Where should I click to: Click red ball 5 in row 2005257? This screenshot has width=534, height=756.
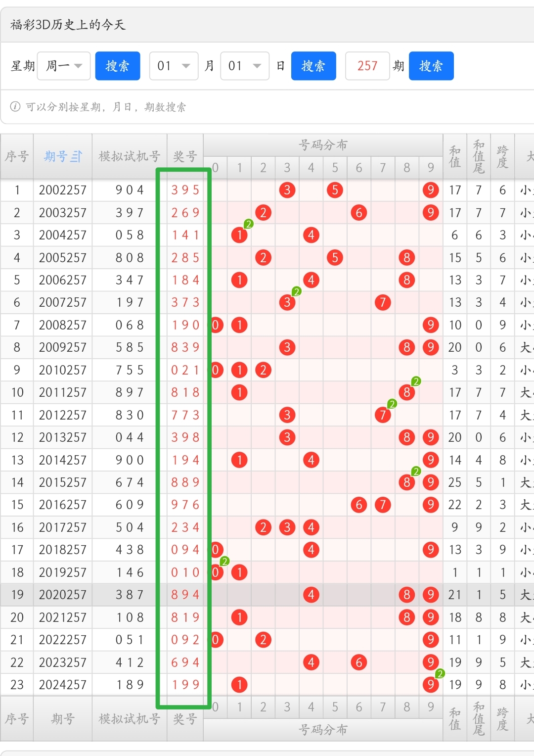[x=335, y=258]
